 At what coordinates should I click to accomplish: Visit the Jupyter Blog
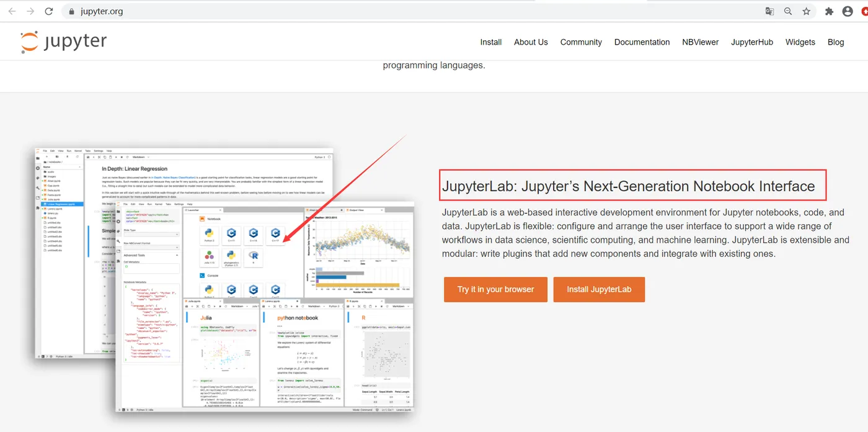pos(836,42)
